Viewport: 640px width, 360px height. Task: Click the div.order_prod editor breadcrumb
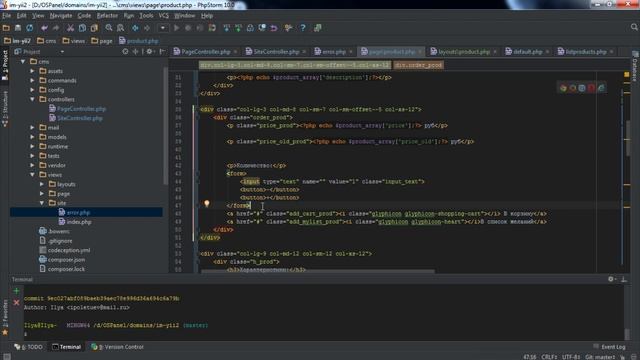coord(418,65)
